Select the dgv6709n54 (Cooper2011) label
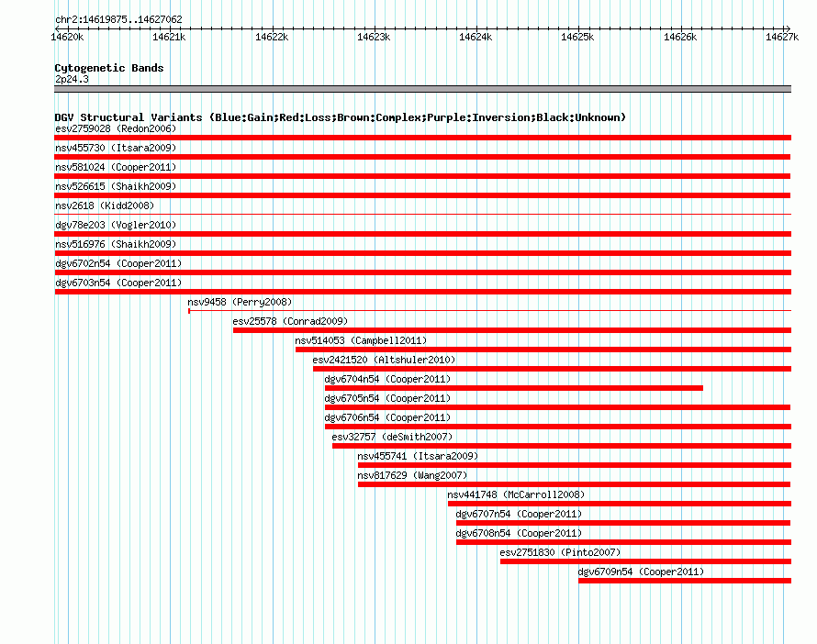 pyautogui.click(x=641, y=572)
